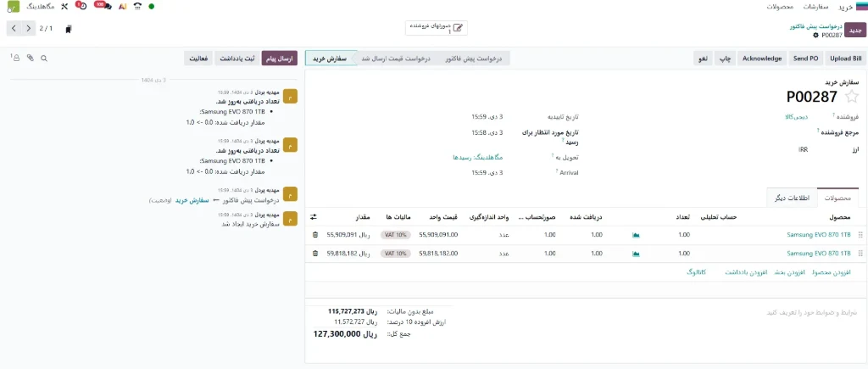Click the unit price 55,909,091.00 cell
This screenshot has height=369, width=868.
[438, 235]
